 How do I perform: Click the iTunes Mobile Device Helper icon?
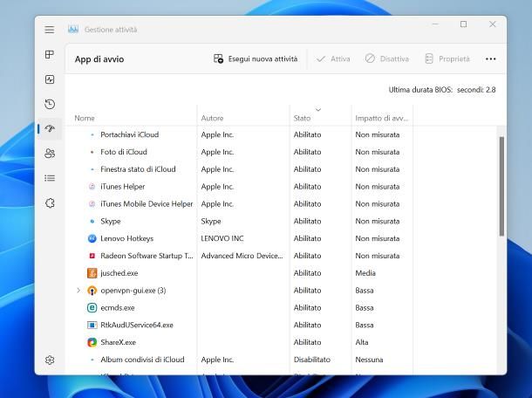pos(92,203)
